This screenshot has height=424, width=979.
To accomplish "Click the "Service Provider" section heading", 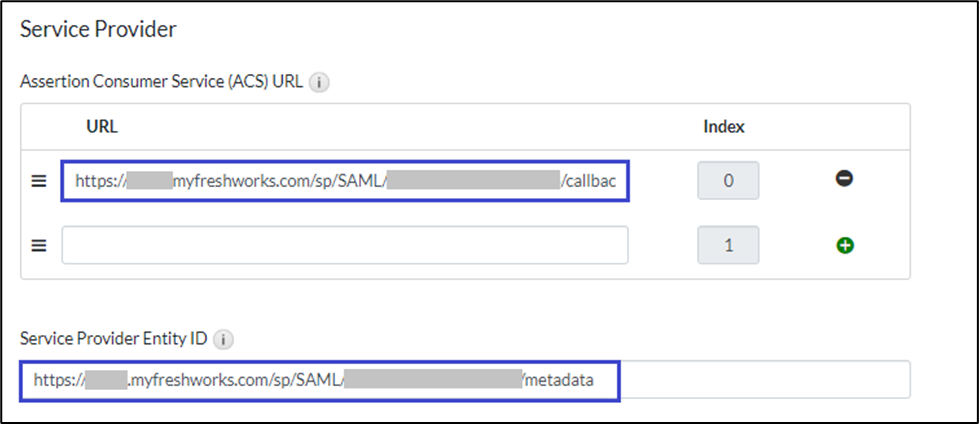I will (98, 29).
